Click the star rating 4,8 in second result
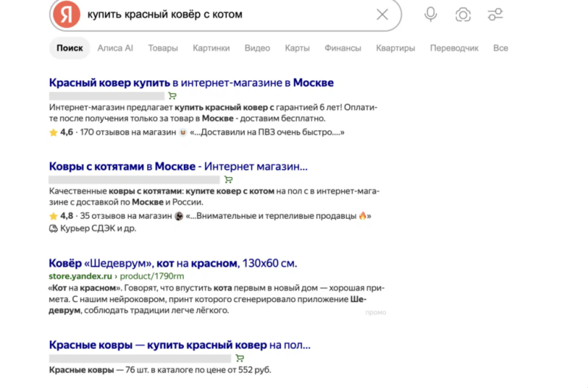Viewport: 588px width, 388px height. (x=61, y=216)
